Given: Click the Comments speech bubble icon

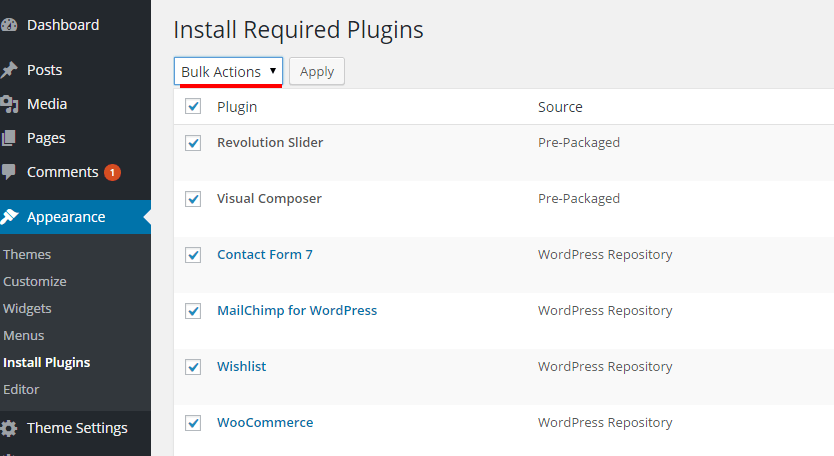Looking at the screenshot, I should pyautogui.click(x=9, y=172).
